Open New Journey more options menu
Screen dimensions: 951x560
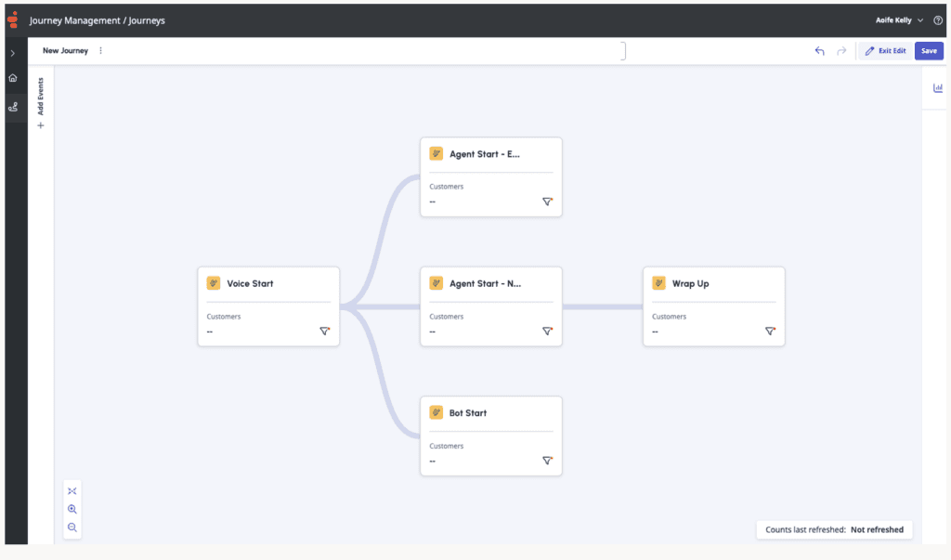click(x=100, y=51)
